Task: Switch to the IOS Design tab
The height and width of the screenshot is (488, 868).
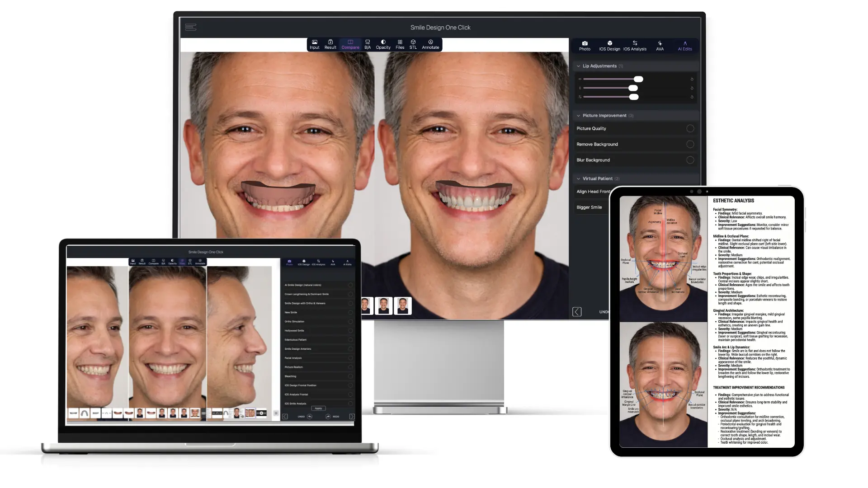Action: tap(609, 46)
